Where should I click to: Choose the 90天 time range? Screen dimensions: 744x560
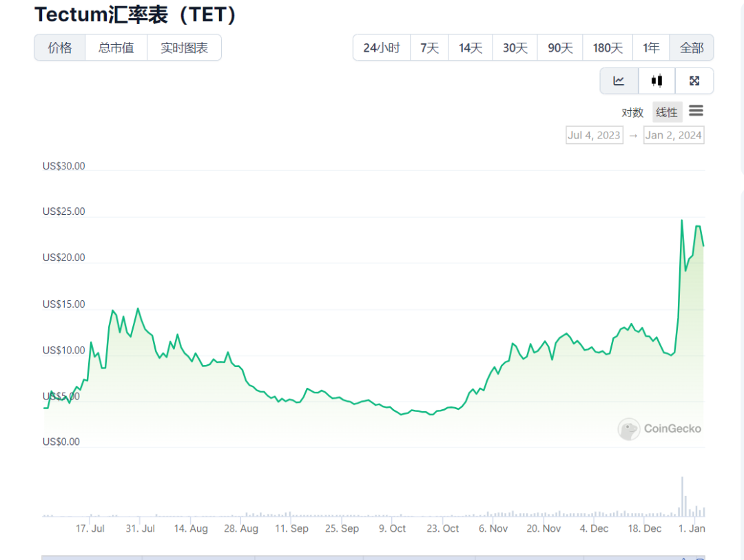(x=560, y=48)
